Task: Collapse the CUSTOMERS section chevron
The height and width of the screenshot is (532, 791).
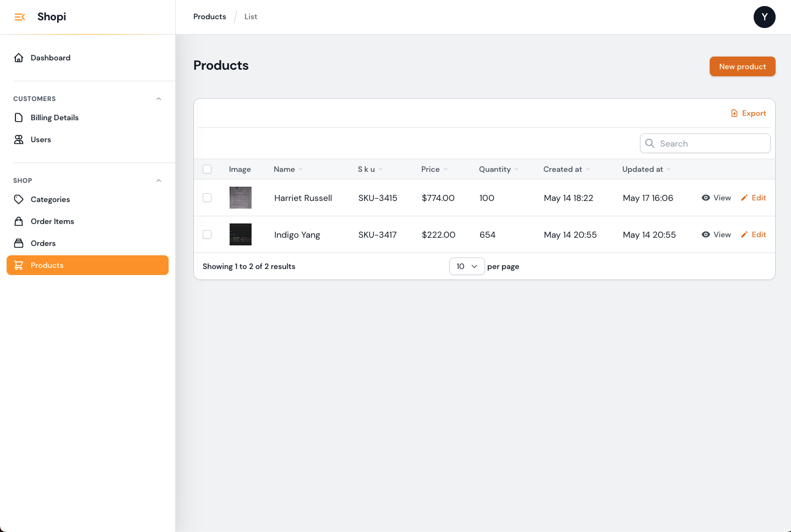Action: click(x=159, y=99)
